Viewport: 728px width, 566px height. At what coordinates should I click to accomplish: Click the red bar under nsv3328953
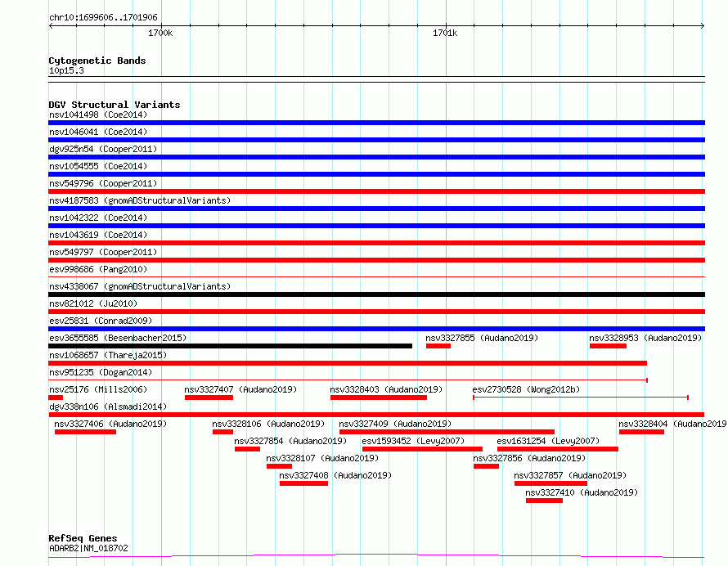pyautogui.click(x=609, y=346)
